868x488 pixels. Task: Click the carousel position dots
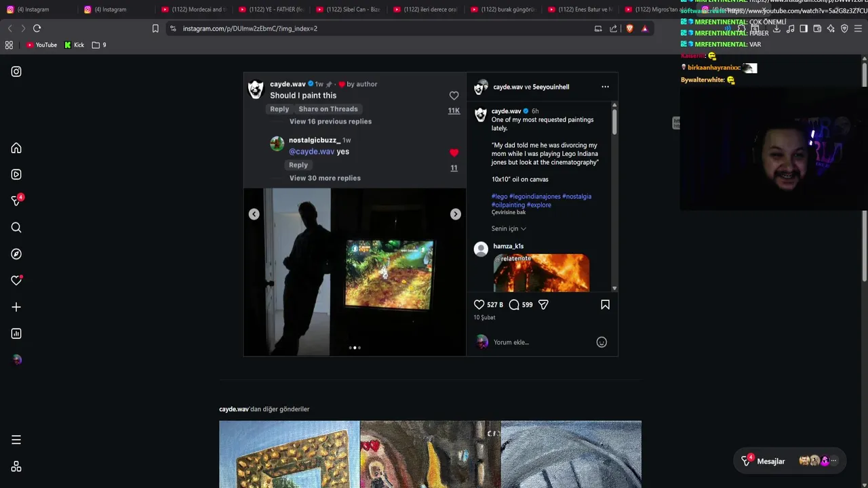(x=355, y=348)
